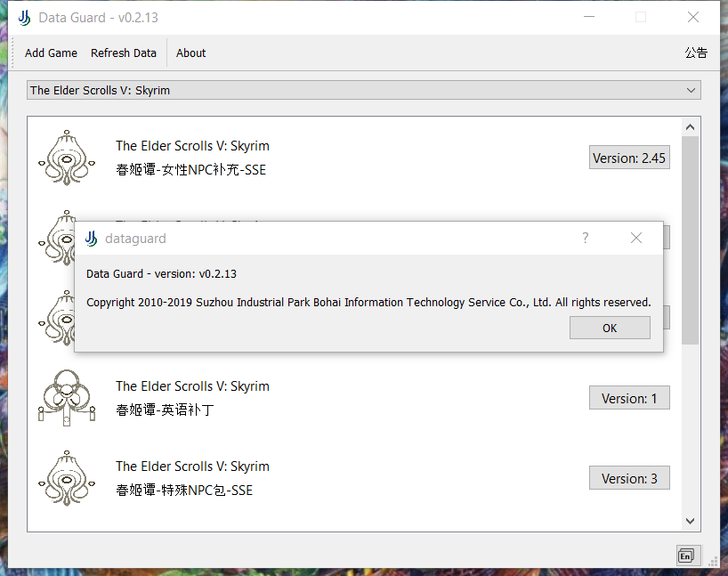Minimize the Data Guard window
Screen dimensions: 728x576
[589, 17]
